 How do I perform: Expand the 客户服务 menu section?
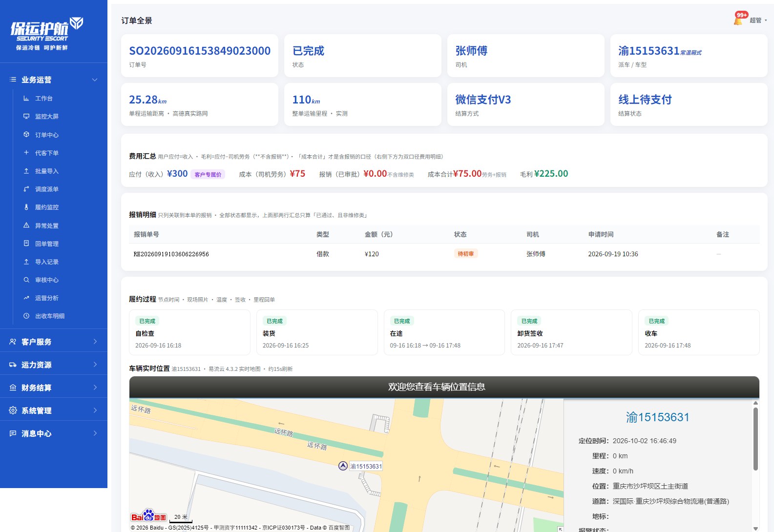54,342
